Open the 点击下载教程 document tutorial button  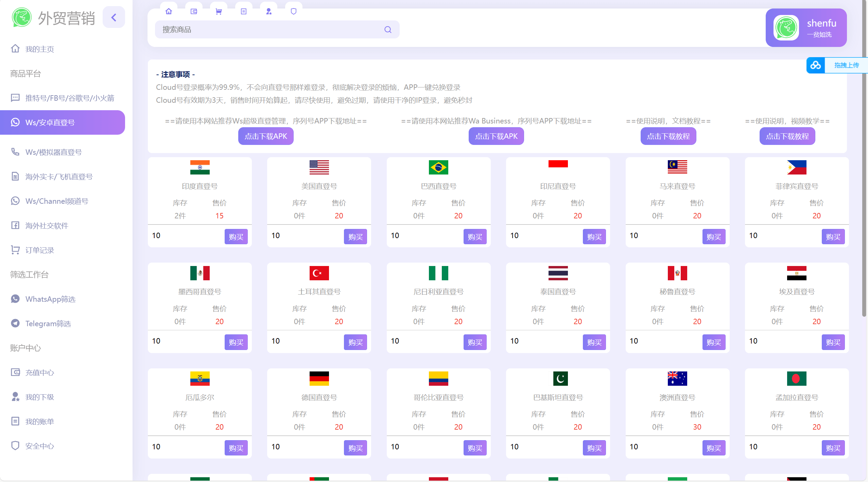tap(668, 136)
